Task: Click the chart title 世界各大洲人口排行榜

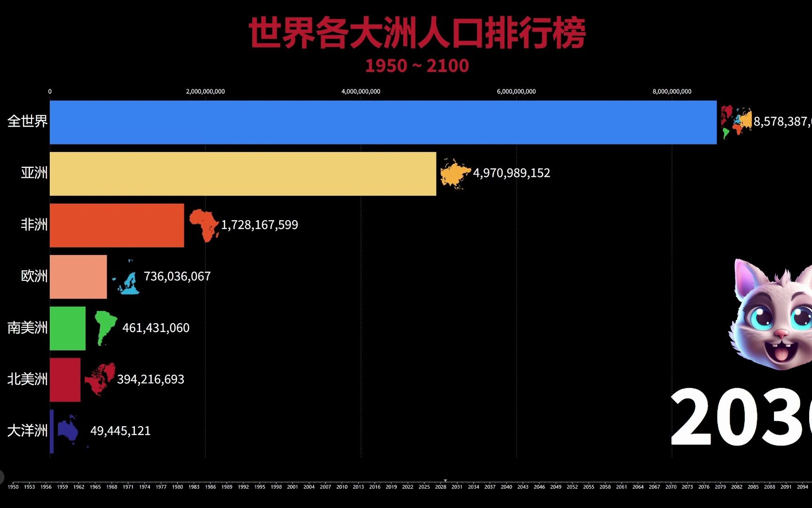Action: click(x=417, y=32)
